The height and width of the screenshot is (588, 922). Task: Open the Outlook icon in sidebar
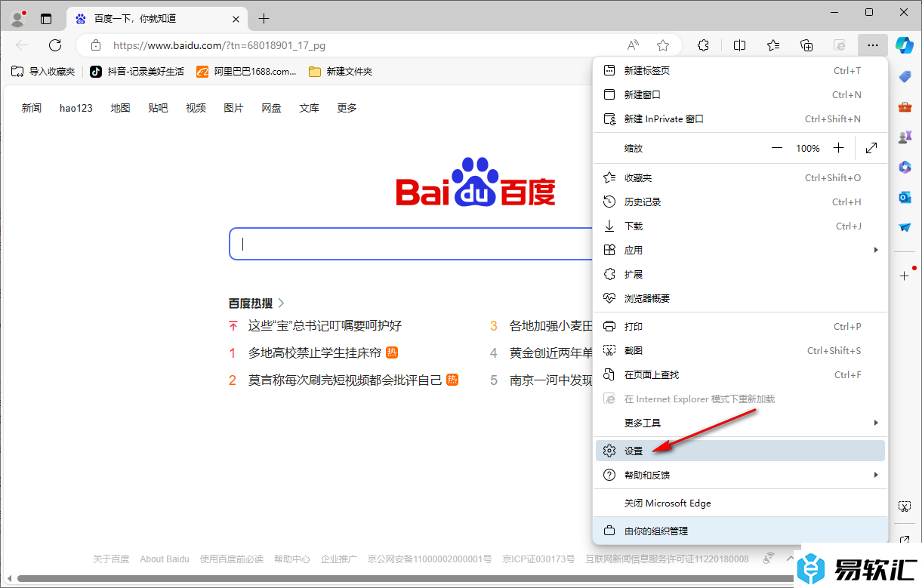[905, 197]
